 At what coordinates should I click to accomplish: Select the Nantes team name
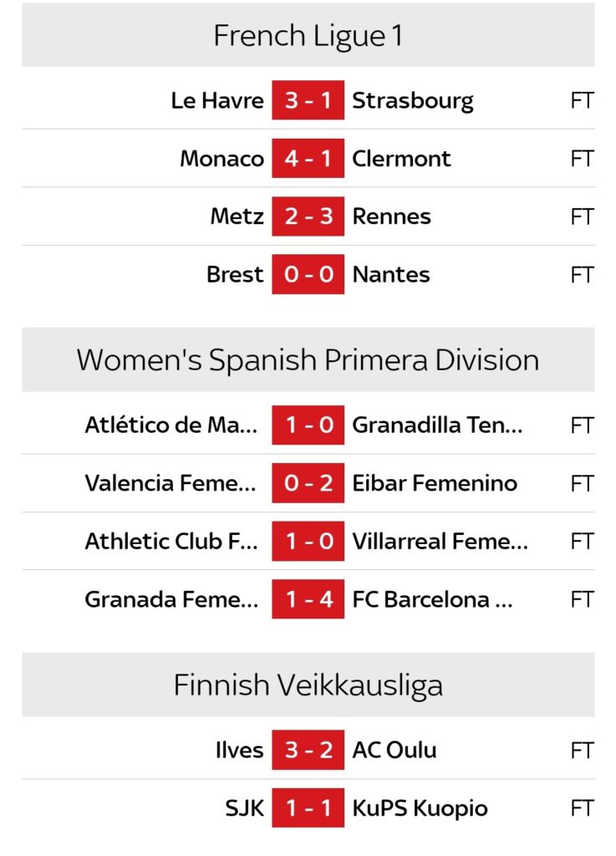tap(390, 274)
